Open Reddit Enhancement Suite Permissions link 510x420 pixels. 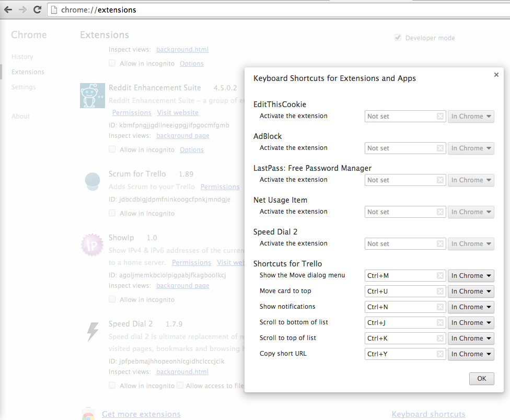(132, 112)
